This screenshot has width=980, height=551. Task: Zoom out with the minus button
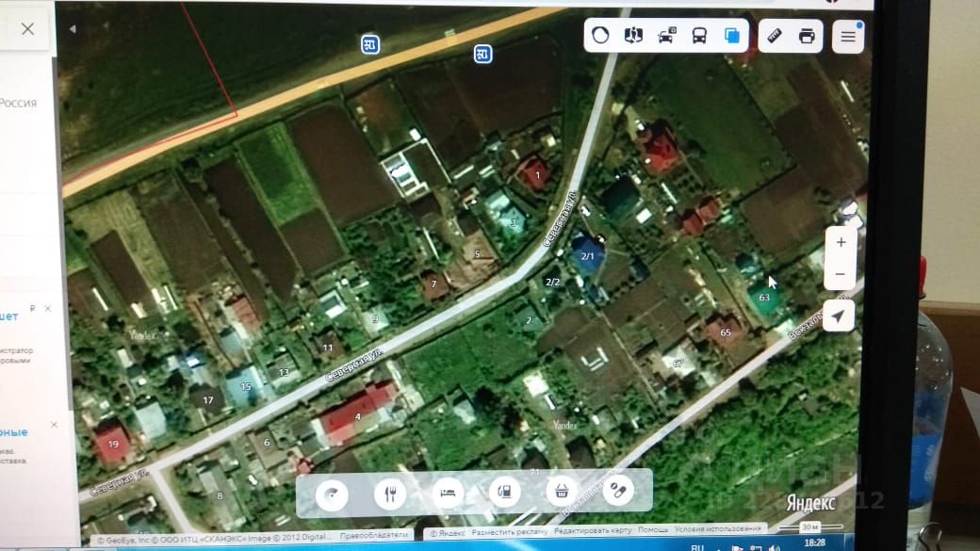(x=840, y=274)
